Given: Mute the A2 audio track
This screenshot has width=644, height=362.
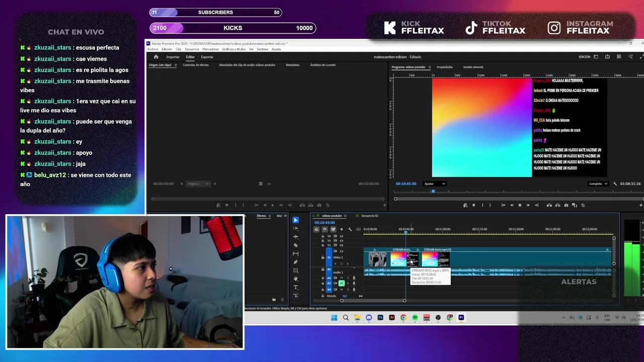Looking at the screenshot, I should click(341, 278).
